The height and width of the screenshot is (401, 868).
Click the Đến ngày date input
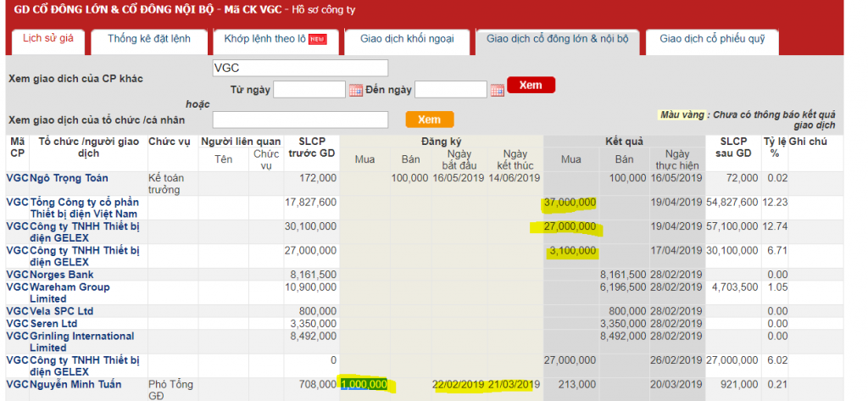451,89
